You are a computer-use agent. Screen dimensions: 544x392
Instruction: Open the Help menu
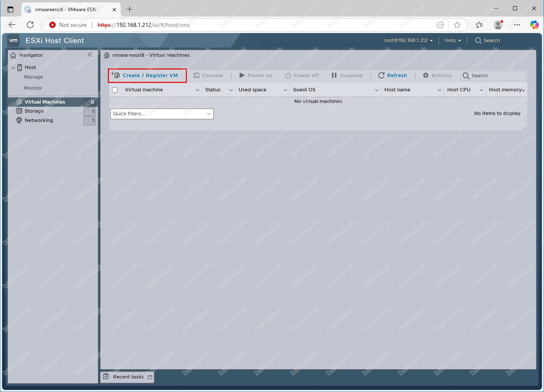(453, 40)
